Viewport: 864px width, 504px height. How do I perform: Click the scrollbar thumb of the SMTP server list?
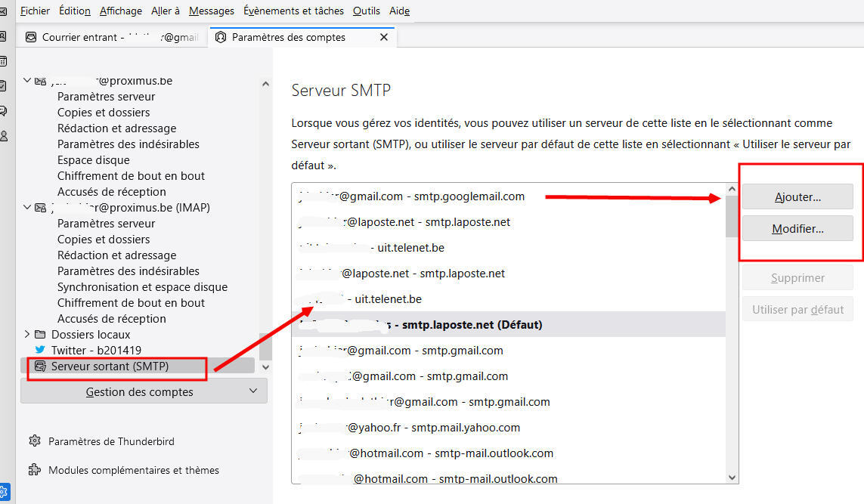click(732, 216)
